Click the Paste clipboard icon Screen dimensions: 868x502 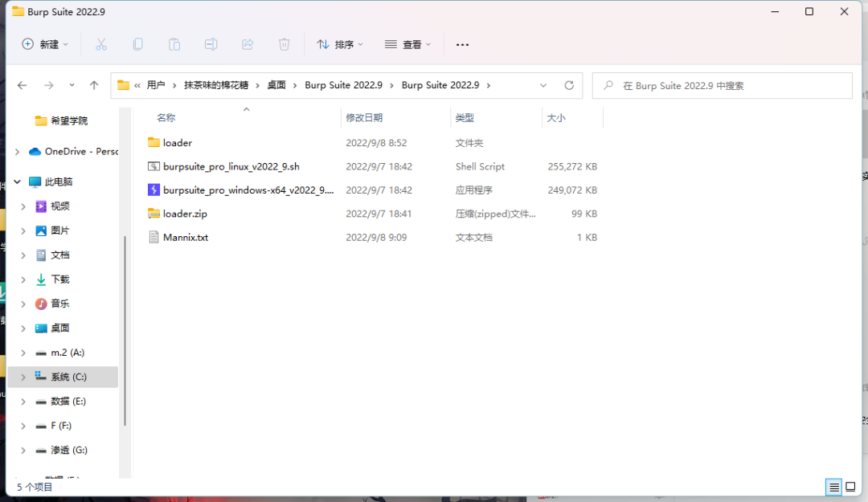174,44
